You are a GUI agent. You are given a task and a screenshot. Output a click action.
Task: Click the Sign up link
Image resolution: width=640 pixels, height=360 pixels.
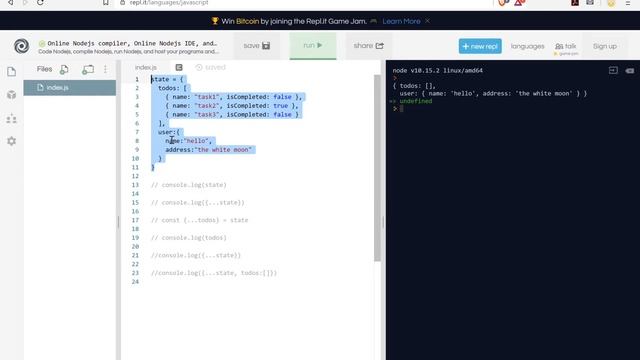click(x=604, y=46)
